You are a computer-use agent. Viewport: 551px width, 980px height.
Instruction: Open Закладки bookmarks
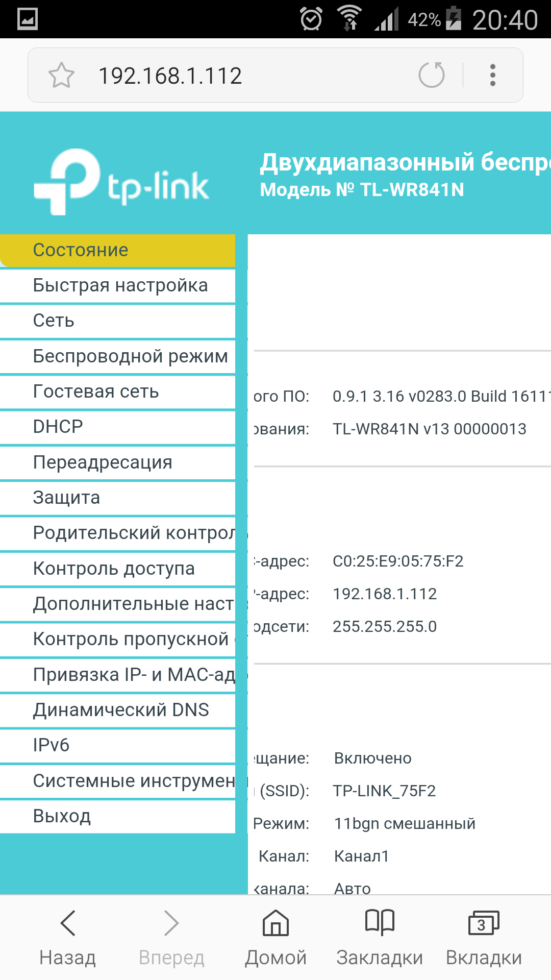pos(380,938)
